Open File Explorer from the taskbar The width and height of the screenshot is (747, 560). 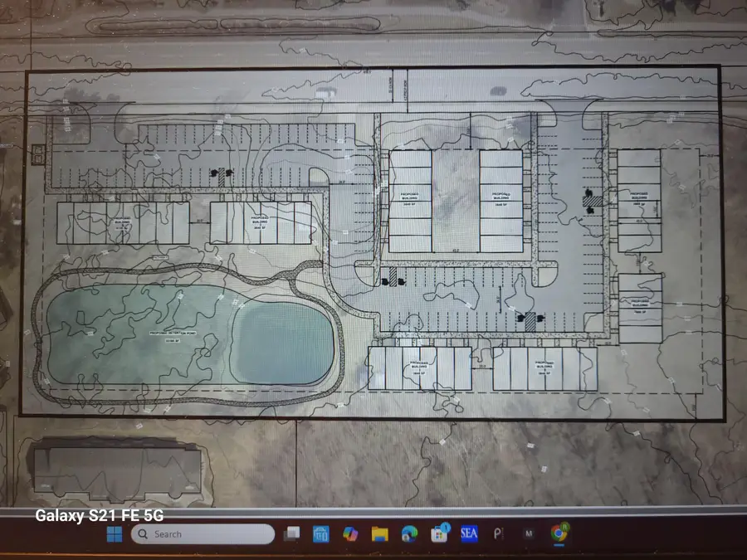[380, 533]
